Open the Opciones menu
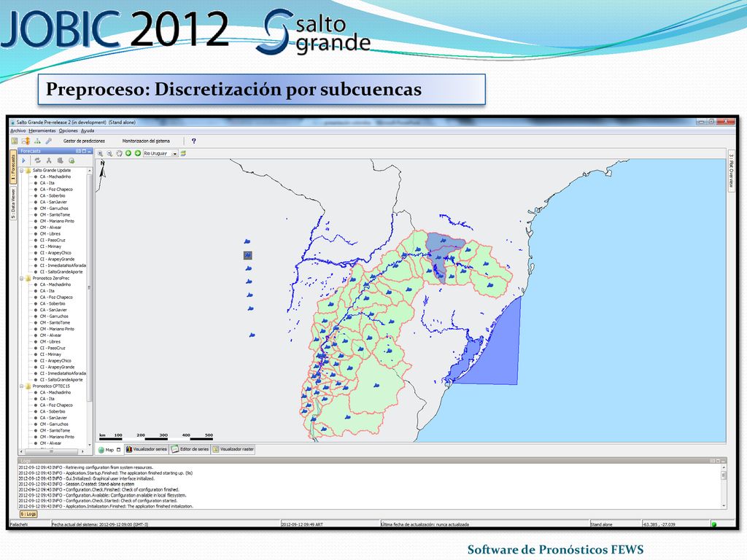The width and height of the screenshot is (747, 560). [68, 131]
